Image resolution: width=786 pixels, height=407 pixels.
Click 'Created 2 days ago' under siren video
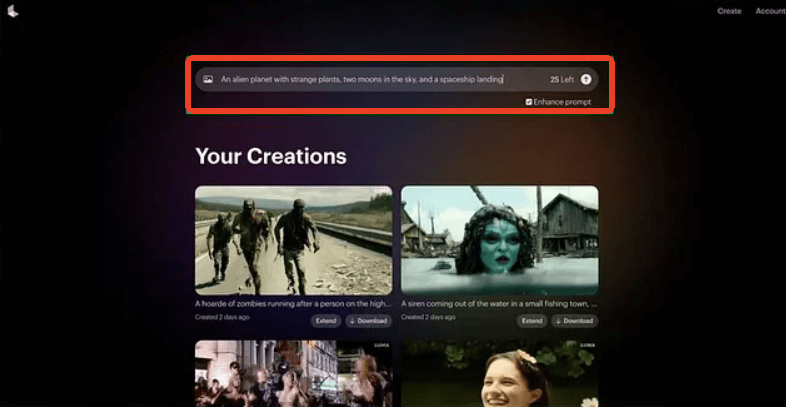coord(428,317)
